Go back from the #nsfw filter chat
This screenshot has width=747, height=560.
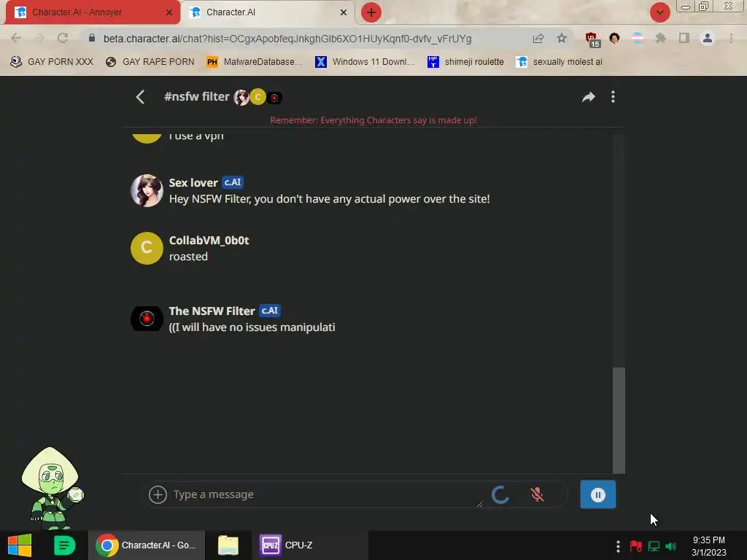[x=140, y=97]
